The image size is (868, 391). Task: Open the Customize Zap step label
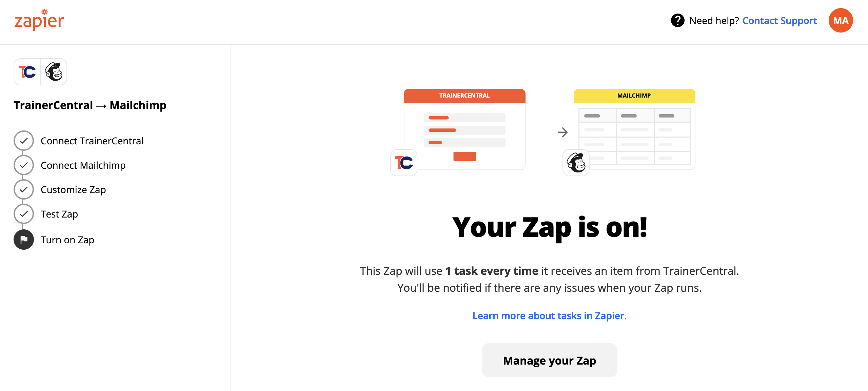pyautogui.click(x=73, y=190)
